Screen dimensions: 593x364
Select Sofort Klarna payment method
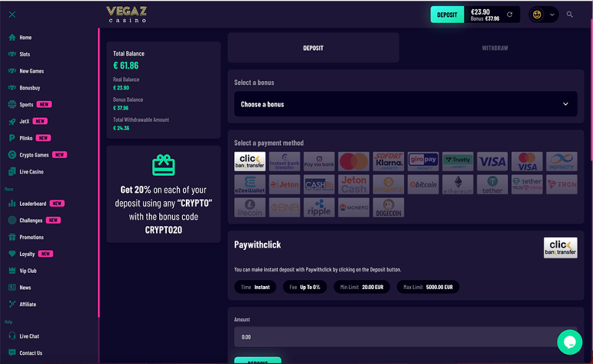[388, 161]
